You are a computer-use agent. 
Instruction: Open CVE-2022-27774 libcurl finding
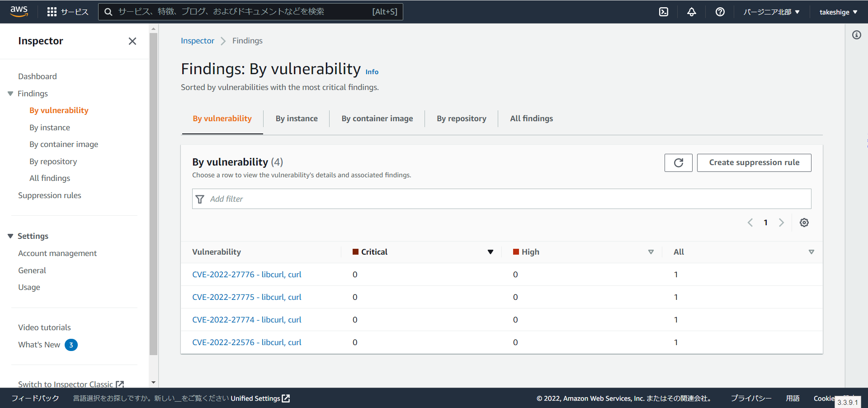pyautogui.click(x=247, y=320)
